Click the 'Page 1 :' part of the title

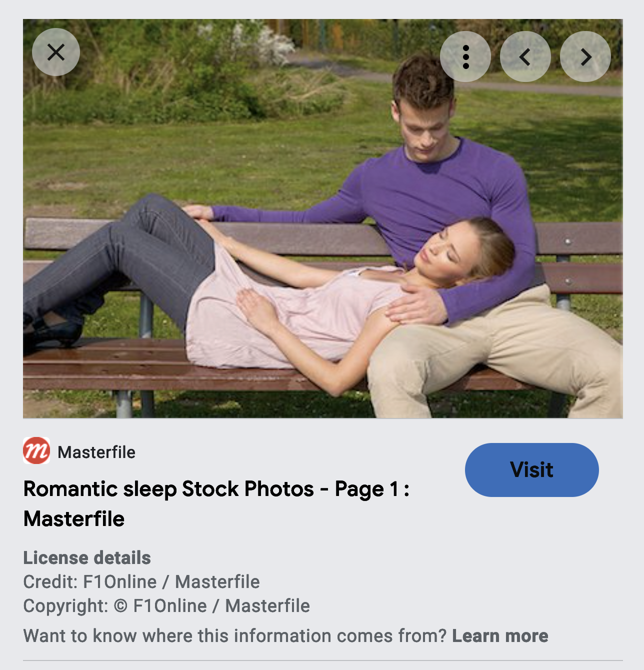click(x=372, y=488)
